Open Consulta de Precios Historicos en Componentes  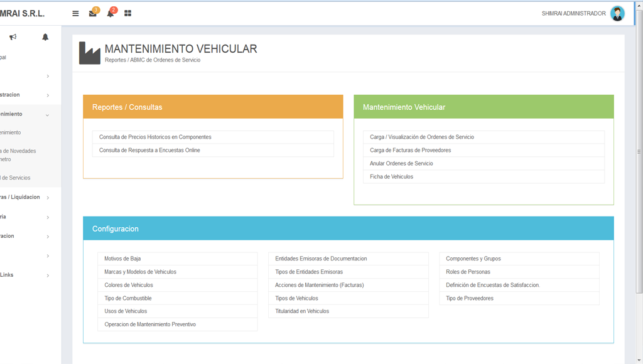[213, 137]
